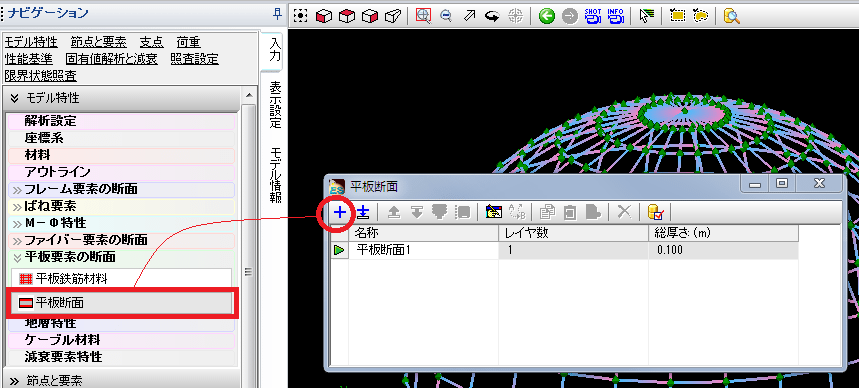Click the navigation panel scrollbar up arrow
The height and width of the screenshot is (388, 859).
(249, 96)
